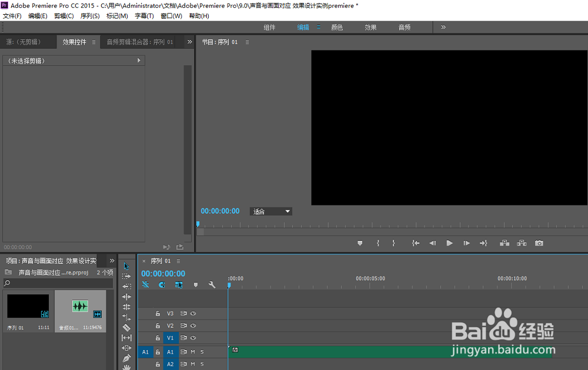This screenshot has height=370, width=588.
Task: Click the project bin folder icon
Action: pyautogui.click(x=9, y=272)
